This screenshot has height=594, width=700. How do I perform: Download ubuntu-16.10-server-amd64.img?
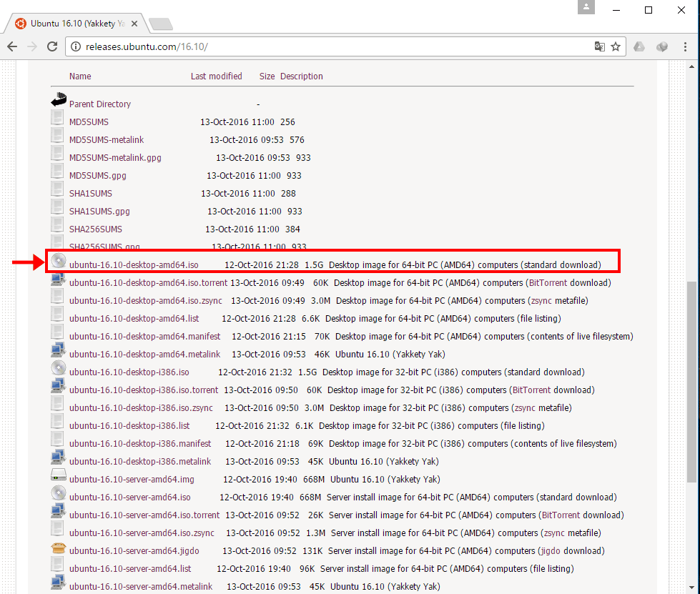click(x=132, y=480)
